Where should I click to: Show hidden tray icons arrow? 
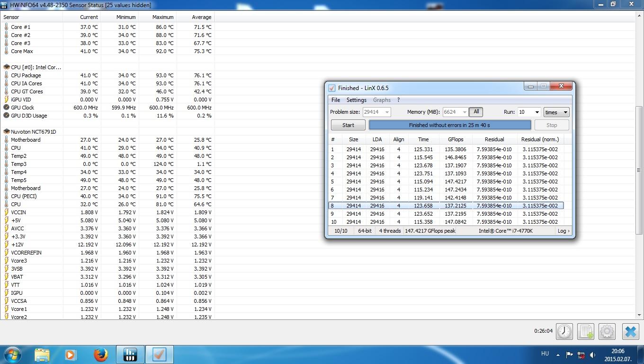coord(558,355)
